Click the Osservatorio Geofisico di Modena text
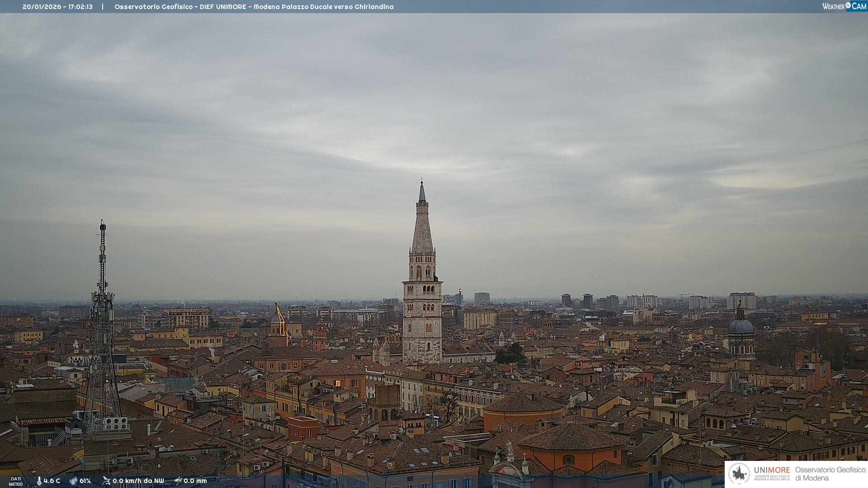The width and height of the screenshot is (868, 488). (x=830, y=474)
